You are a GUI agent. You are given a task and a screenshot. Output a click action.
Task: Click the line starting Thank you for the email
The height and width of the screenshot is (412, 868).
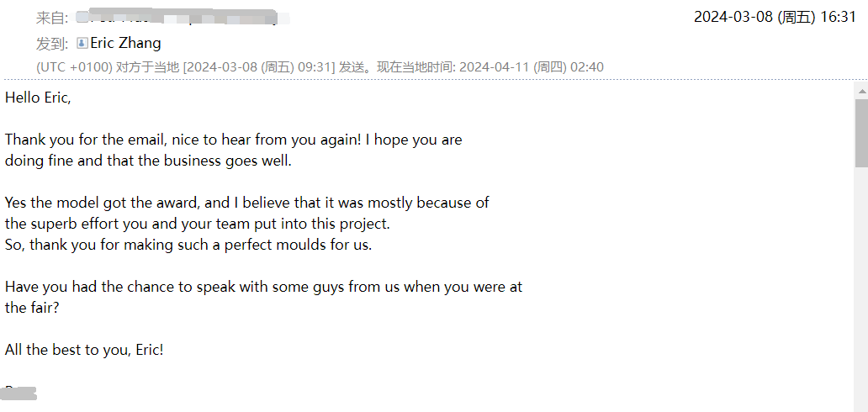[233, 140]
